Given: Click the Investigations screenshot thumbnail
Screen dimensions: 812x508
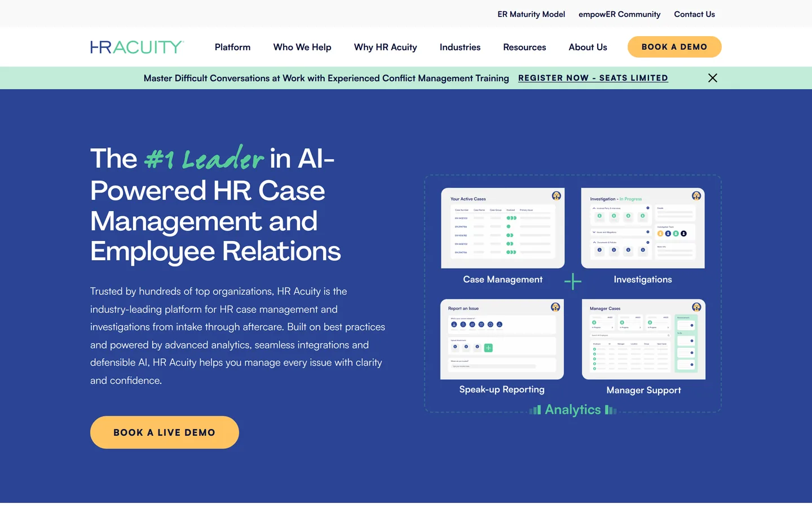Looking at the screenshot, I should (643, 228).
